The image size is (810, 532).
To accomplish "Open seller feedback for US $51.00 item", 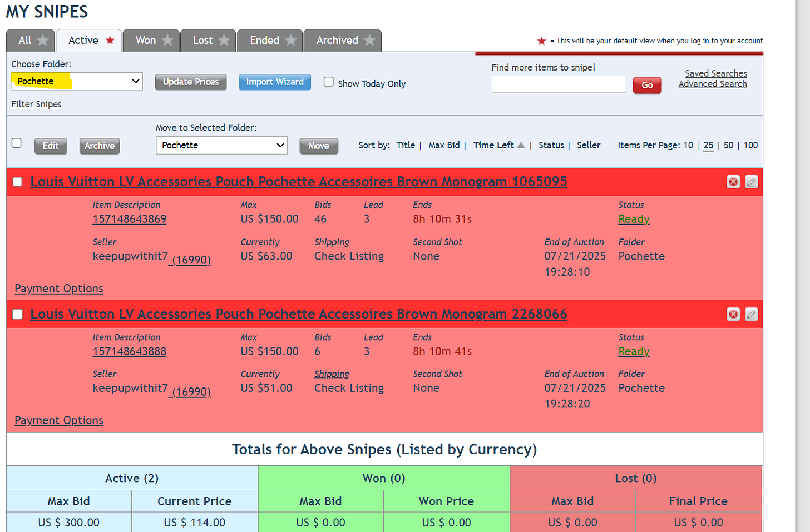I will coord(190,392).
